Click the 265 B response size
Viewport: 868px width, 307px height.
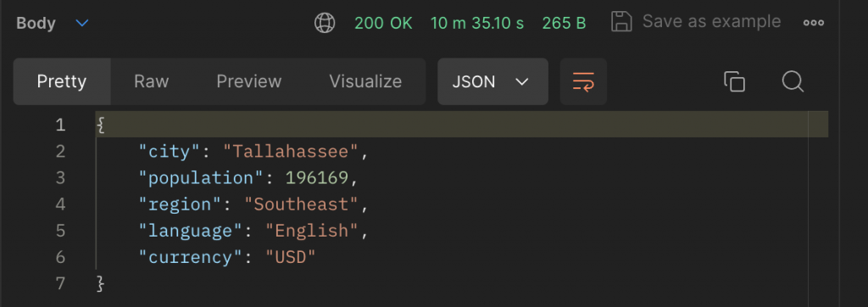pyautogui.click(x=564, y=23)
